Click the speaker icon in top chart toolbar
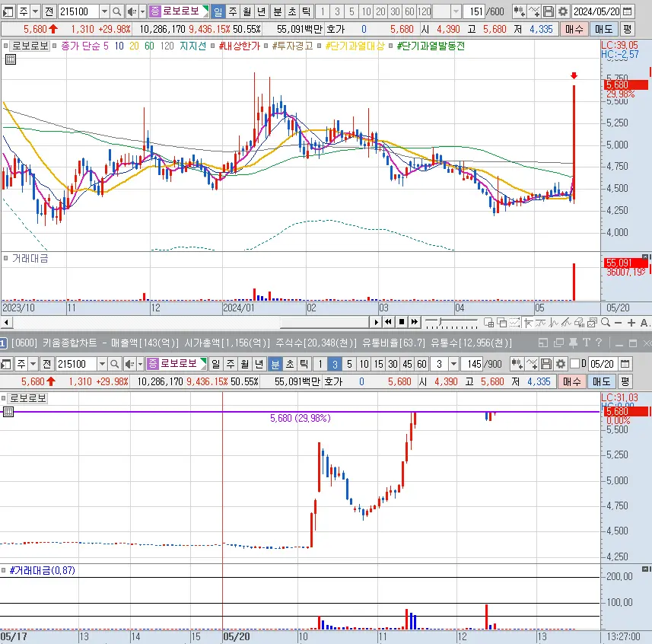652x644 pixels. pos(132,11)
